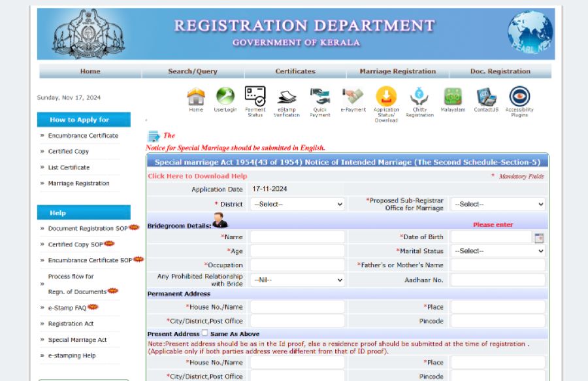Click the PEARL_NET globe logo
The image size is (588, 381).
pos(530,31)
